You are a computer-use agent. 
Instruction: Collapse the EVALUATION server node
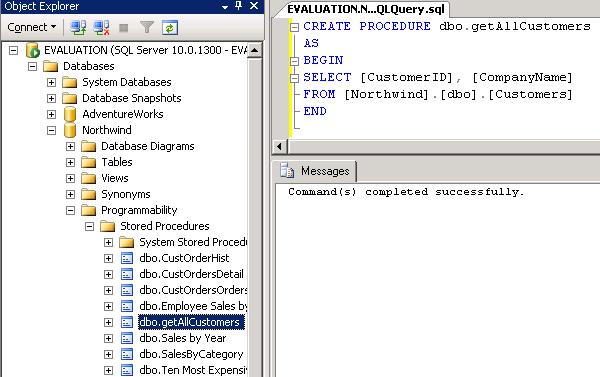pos(13,50)
